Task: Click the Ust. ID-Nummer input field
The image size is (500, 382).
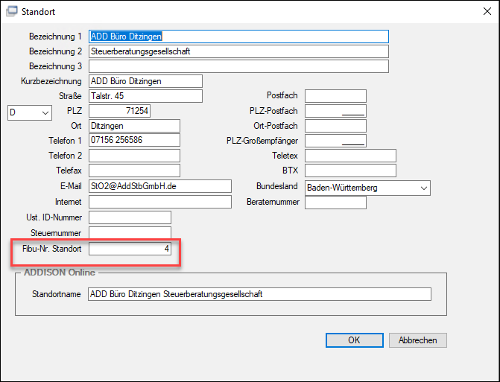Action: (130, 217)
